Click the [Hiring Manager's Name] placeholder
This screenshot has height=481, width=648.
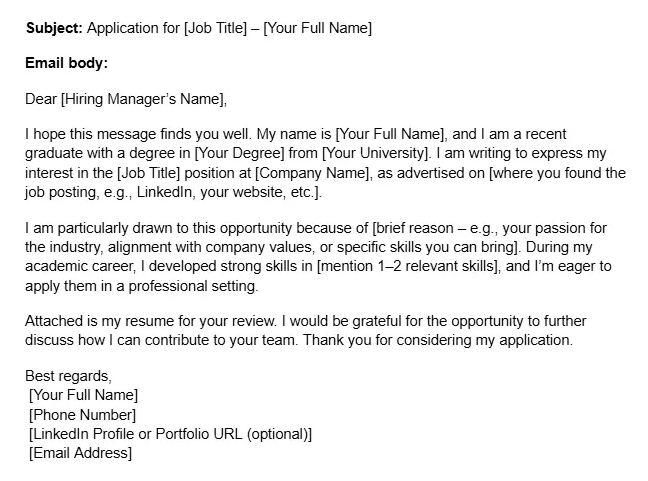[x=143, y=99]
